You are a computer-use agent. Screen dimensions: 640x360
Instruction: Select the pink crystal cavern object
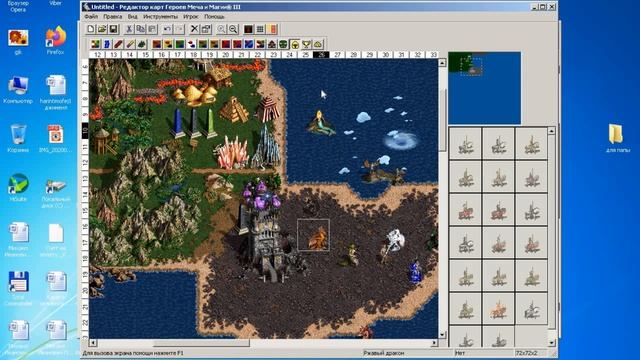(232, 152)
